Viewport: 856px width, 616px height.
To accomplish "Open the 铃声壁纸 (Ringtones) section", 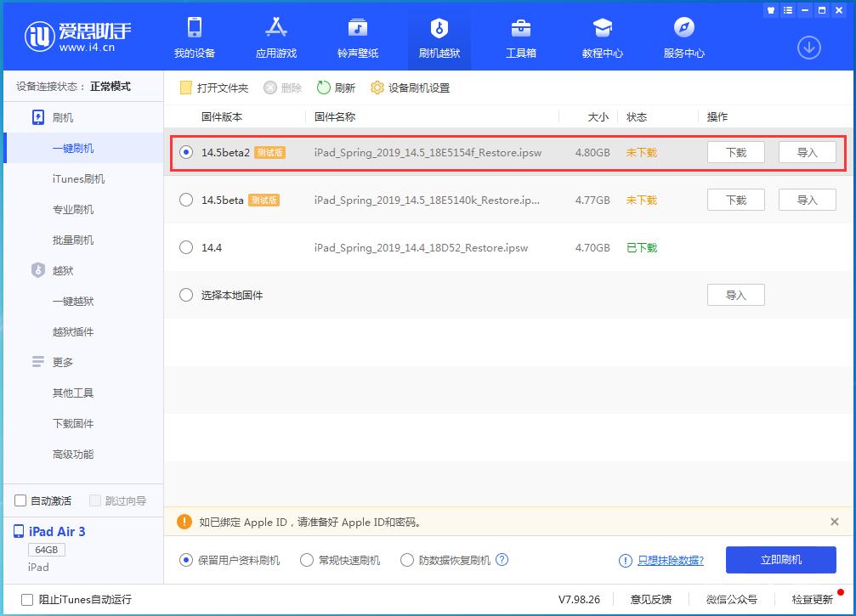I will click(357, 37).
